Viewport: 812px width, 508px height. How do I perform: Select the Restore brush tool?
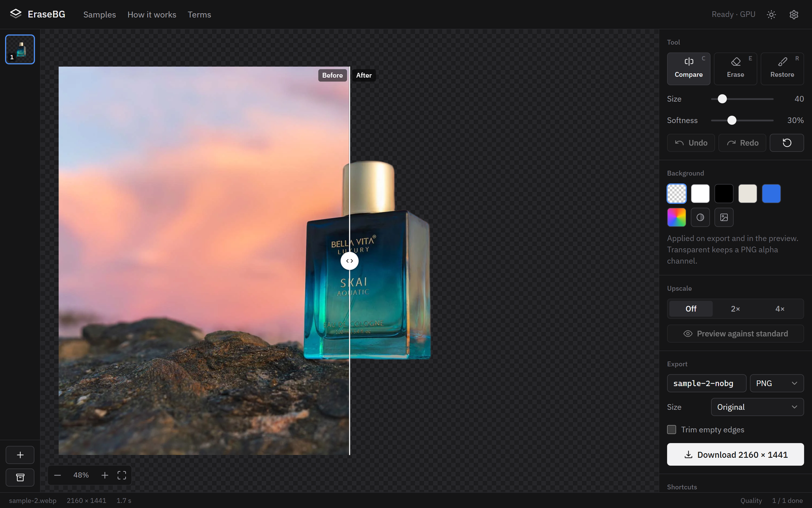(x=782, y=69)
